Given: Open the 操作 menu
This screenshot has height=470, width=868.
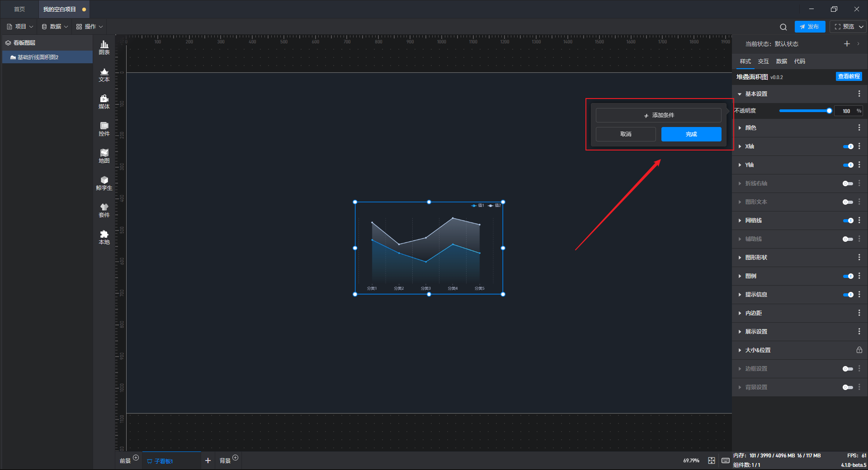Looking at the screenshot, I should tap(90, 27).
